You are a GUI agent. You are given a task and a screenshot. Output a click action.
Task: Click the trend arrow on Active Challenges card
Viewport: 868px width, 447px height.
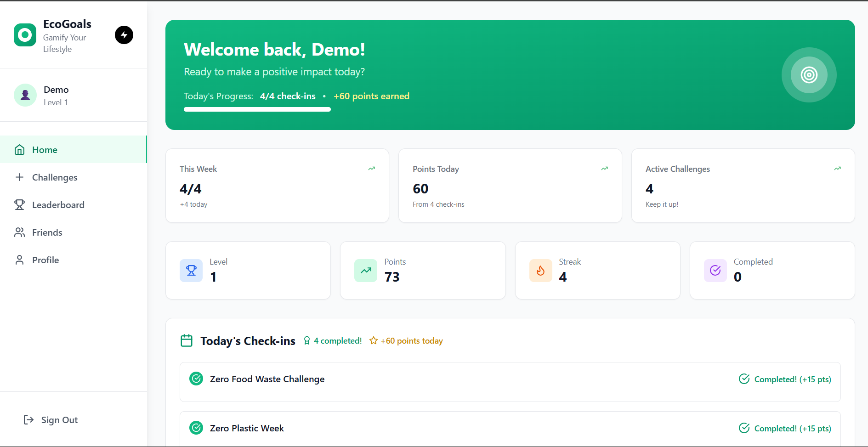point(837,169)
